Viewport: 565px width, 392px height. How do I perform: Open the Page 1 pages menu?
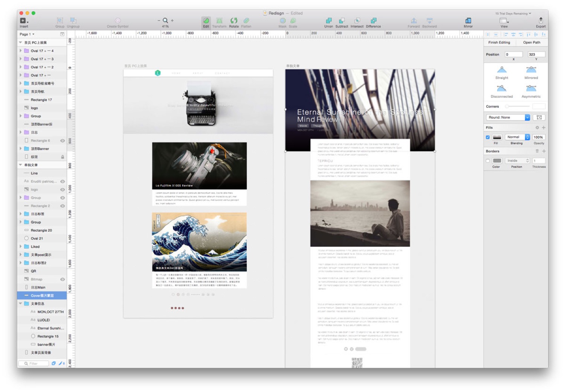click(x=27, y=34)
